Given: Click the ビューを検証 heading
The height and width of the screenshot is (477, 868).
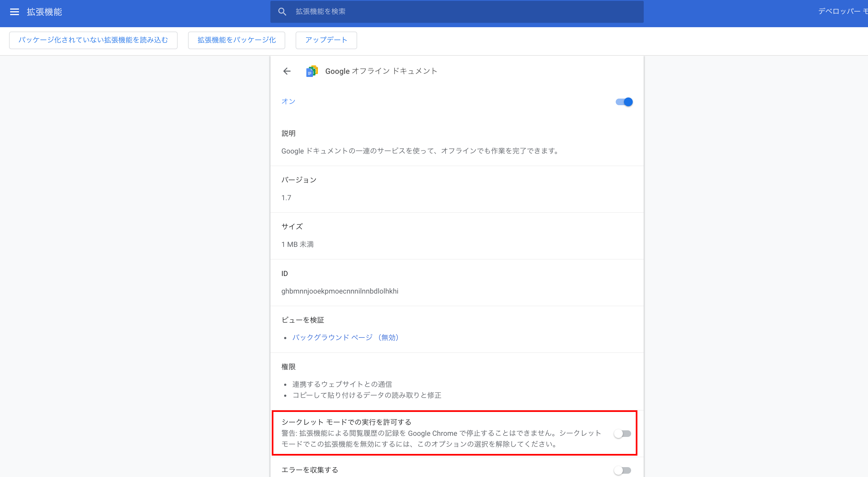Looking at the screenshot, I should (x=303, y=320).
